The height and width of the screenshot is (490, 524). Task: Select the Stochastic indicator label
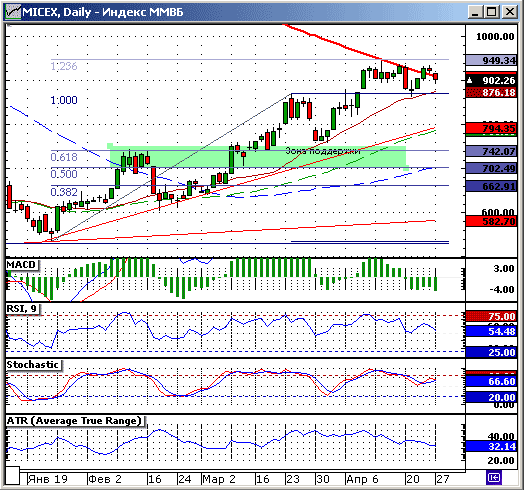(33, 365)
